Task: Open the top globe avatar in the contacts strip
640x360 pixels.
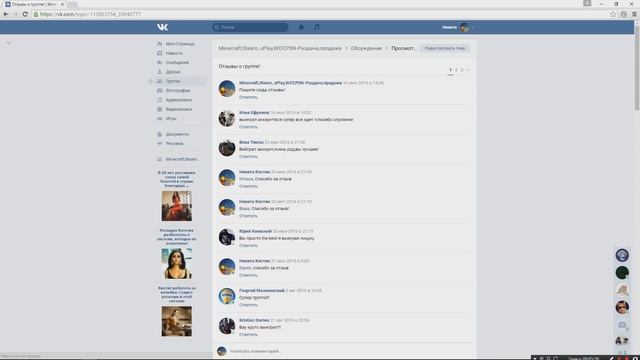Action: coord(622,256)
